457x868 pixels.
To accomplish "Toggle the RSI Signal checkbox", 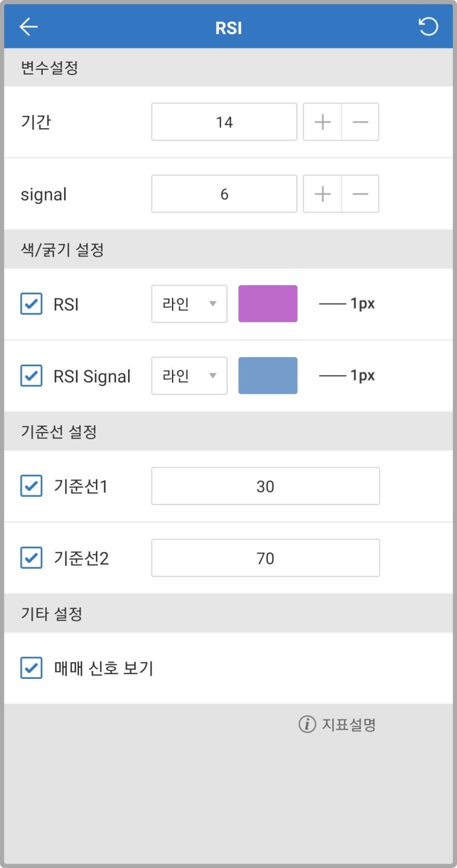I will 31,375.
